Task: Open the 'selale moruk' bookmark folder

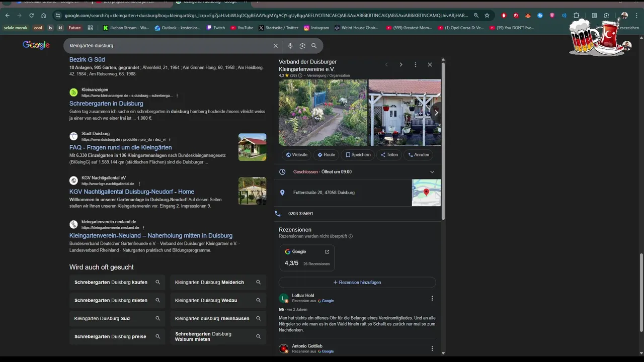Action: point(16,28)
